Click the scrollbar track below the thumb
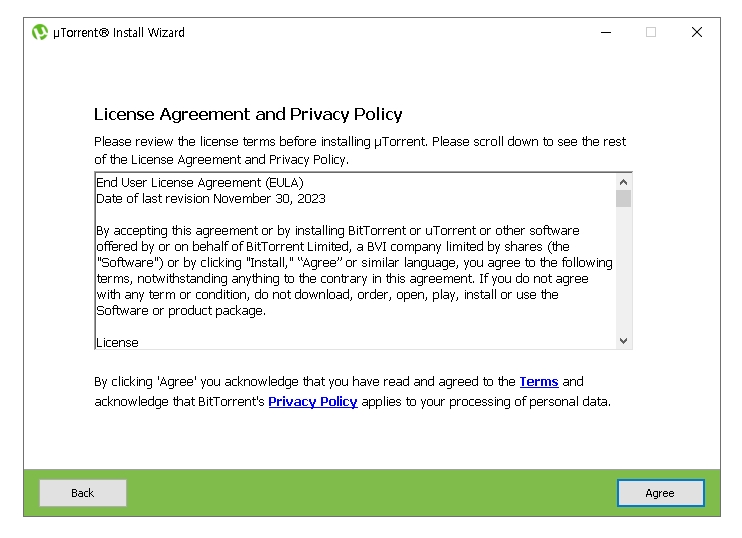 (623, 271)
